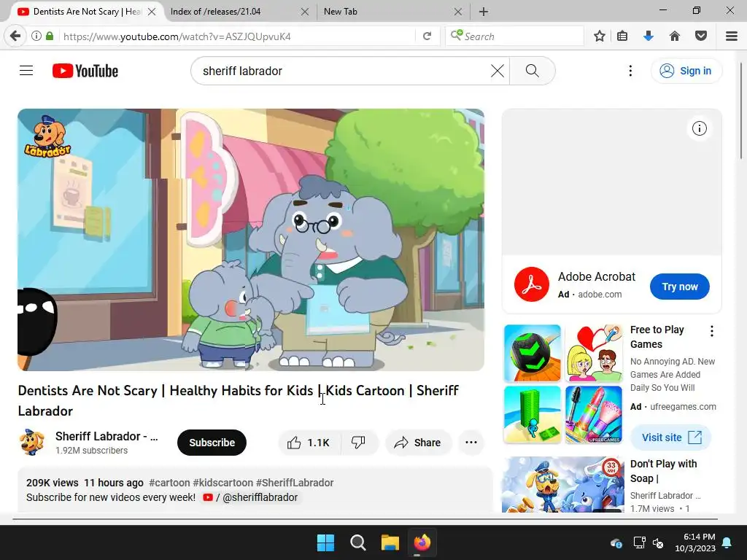Dislike the video with thumbs down

[359, 443]
